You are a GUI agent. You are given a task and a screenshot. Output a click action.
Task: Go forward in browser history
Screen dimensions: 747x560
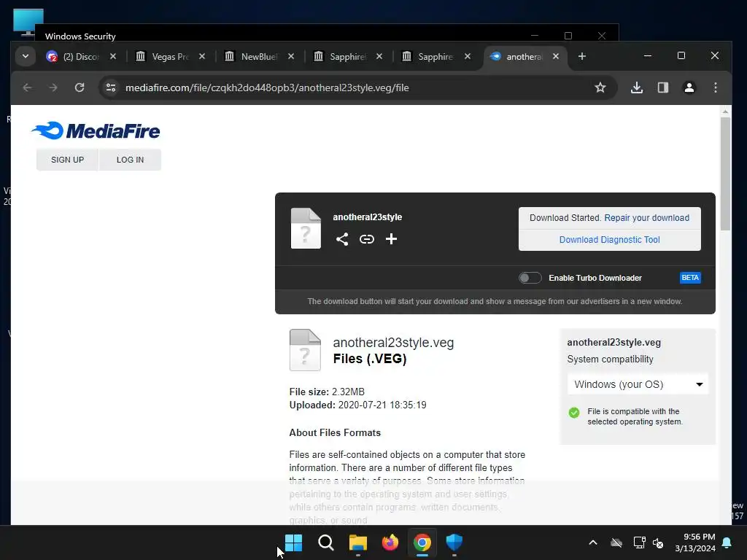tap(53, 87)
